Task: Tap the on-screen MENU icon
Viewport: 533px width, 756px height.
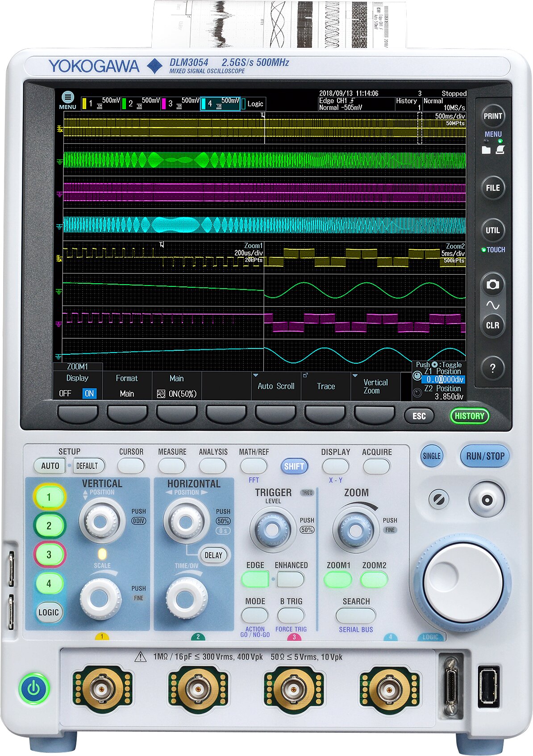Action: (x=67, y=97)
